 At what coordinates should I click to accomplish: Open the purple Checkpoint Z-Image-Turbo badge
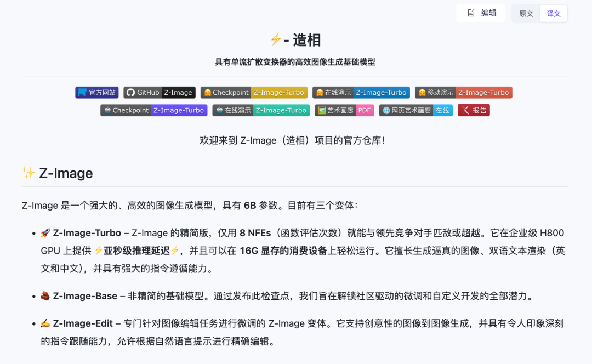[154, 110]
